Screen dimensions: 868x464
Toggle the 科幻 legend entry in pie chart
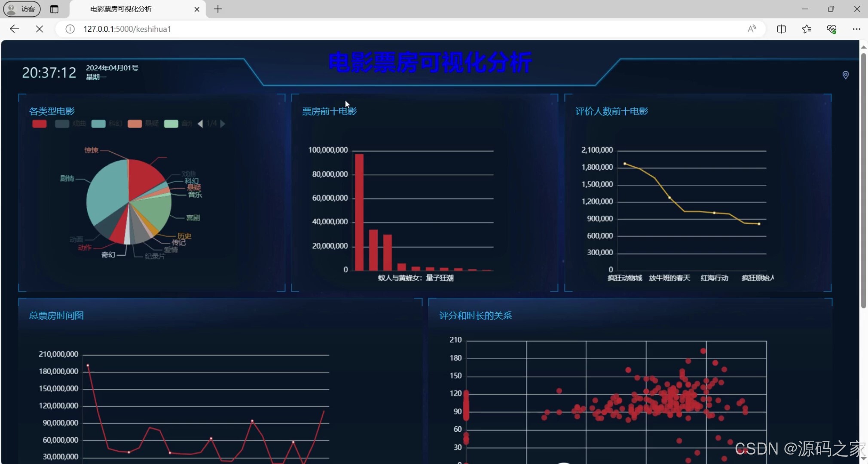pyautogui.click(x=107, y=124)
